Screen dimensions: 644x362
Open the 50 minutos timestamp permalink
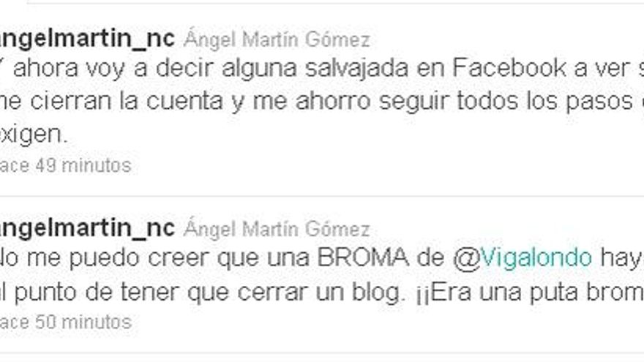pyautogui.click(x=66, y=323)
